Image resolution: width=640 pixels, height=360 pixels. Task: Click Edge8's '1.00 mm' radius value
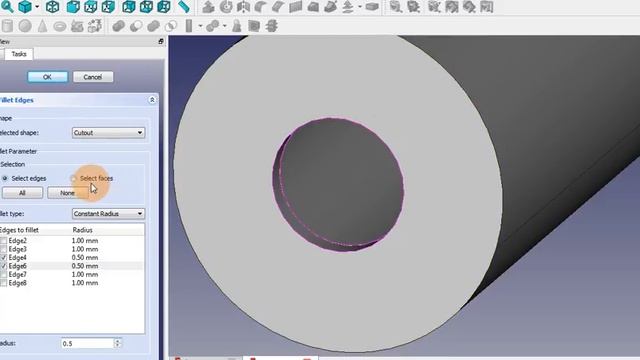(x=85, y=283)
